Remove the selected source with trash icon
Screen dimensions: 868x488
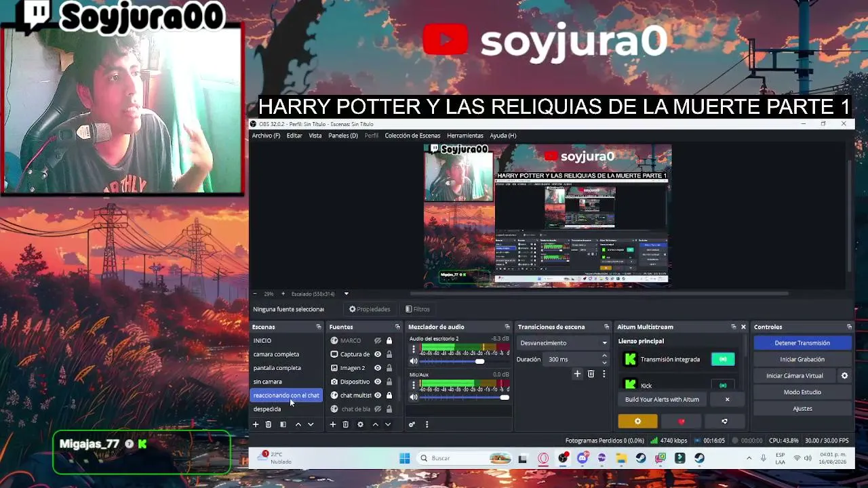[345, 424]
